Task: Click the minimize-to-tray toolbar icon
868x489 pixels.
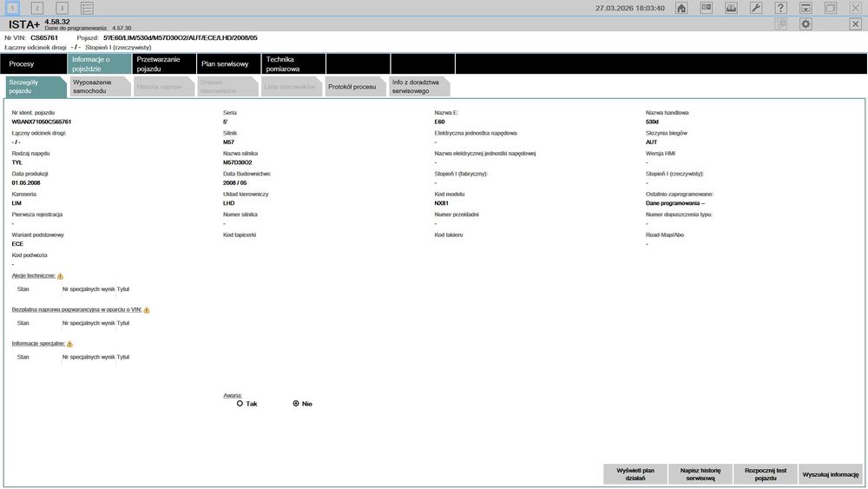Action: [806, 8]
